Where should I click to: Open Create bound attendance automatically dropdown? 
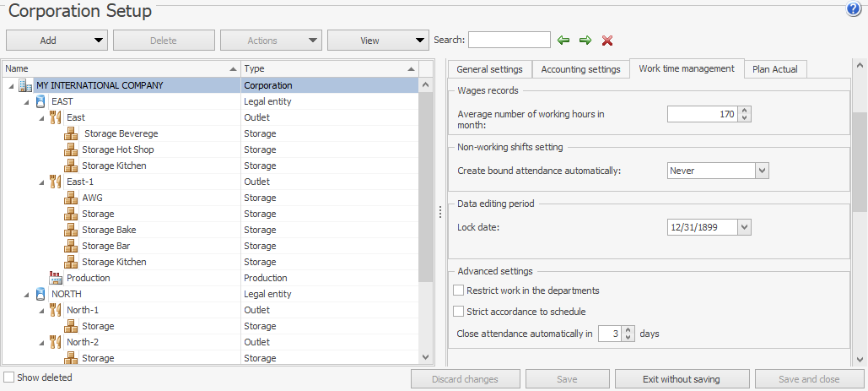click(x=762, y=171)
